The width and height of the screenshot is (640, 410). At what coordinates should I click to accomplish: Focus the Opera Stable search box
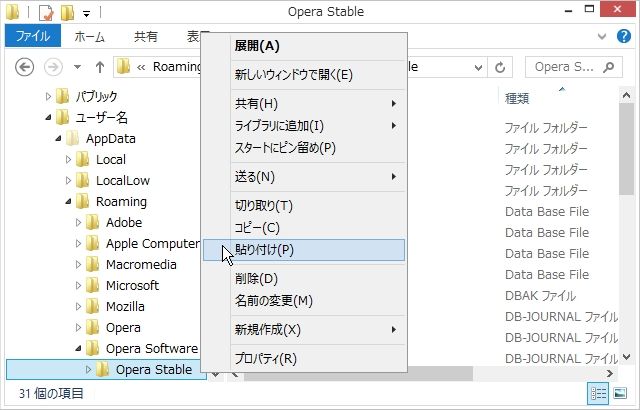tap(573, 67)
